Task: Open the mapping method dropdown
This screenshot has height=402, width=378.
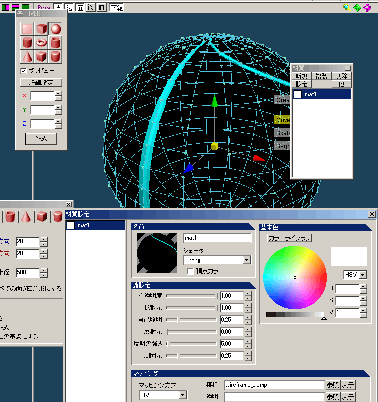Action: pos(163,395)
